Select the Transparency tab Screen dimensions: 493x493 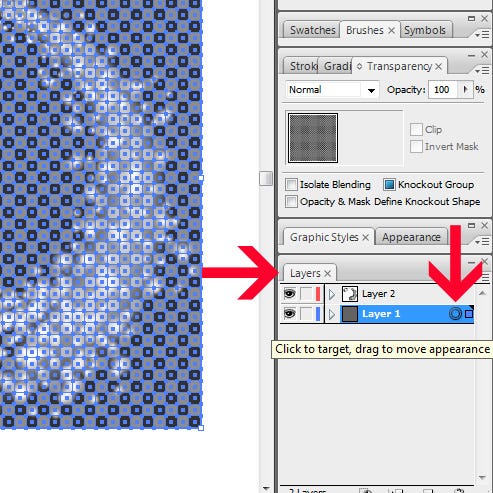399,66
